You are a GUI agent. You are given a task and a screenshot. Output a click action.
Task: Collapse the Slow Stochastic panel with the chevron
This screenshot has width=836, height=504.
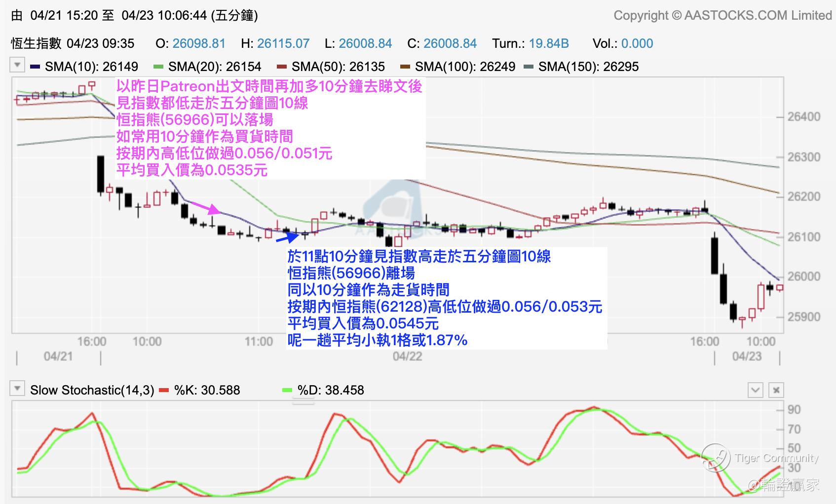[756, 390]
